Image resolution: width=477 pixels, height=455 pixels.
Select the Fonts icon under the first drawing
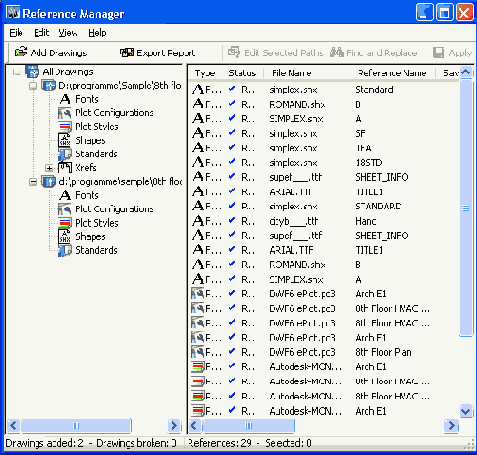[x=65, y=99]
